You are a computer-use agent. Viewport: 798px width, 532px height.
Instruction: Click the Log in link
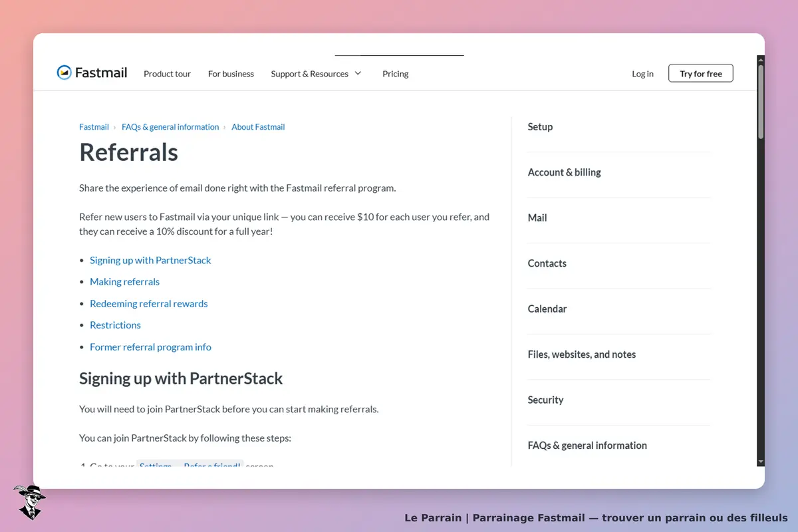[642, 74]
